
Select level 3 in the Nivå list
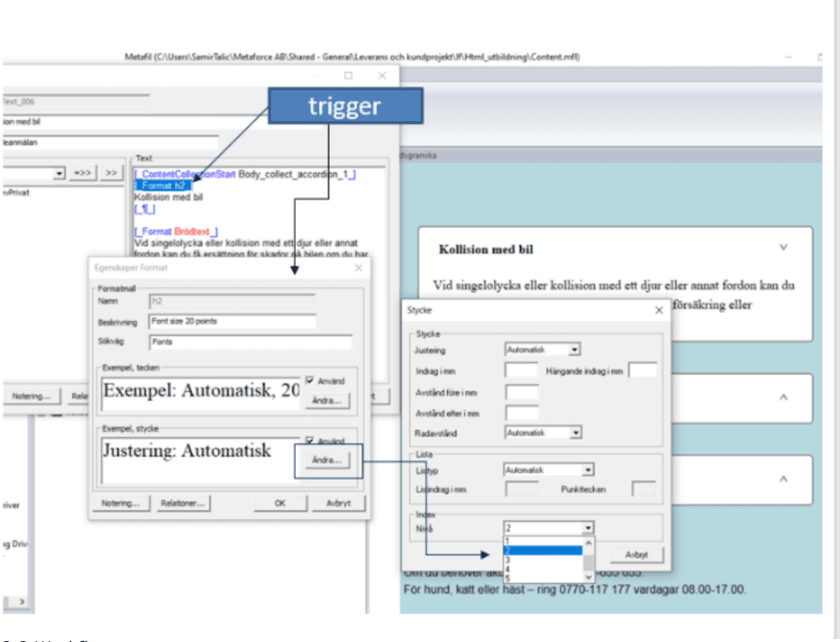coord(507,559)
